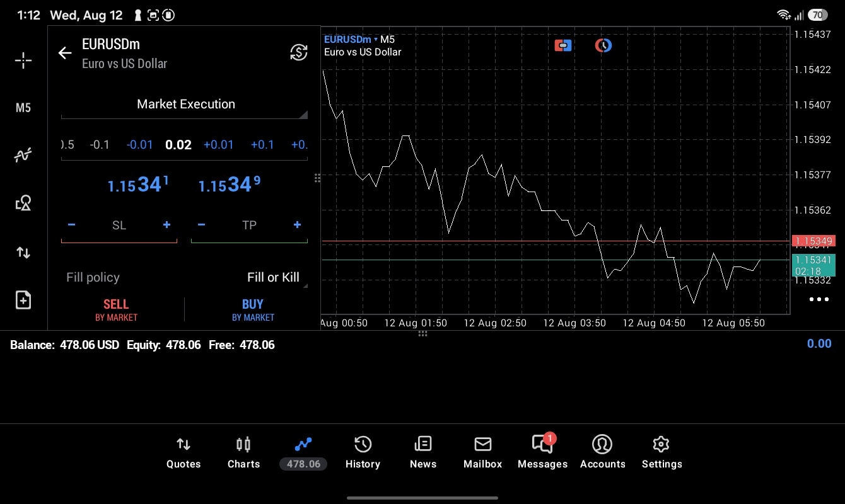The width and height of the screenshot is (845, 504).
Task: Open the History tab
Action: pos(363,453)
